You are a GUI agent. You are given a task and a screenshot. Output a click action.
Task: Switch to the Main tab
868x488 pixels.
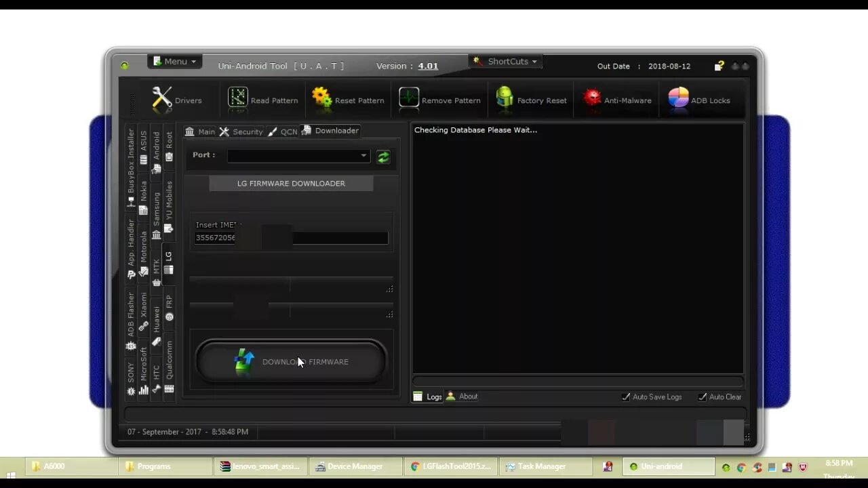click(200, 131)
